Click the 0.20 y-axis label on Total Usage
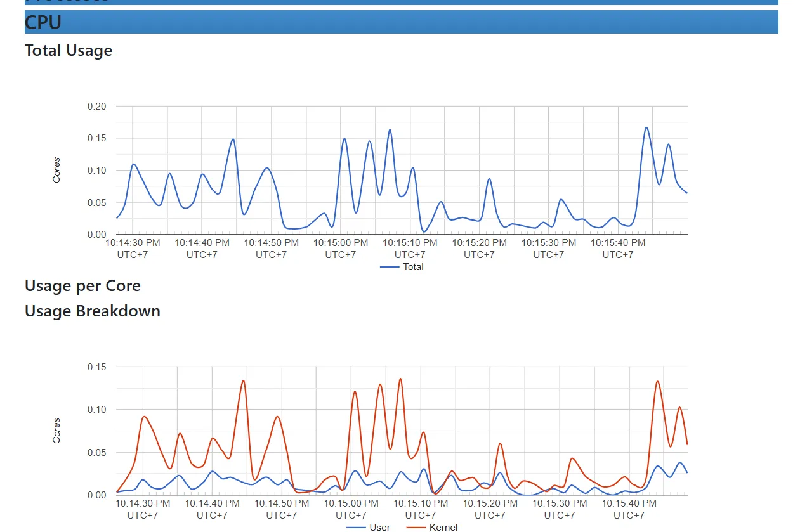Image resolution: width=807 pixels, height=532 pixels. point(96,107)
